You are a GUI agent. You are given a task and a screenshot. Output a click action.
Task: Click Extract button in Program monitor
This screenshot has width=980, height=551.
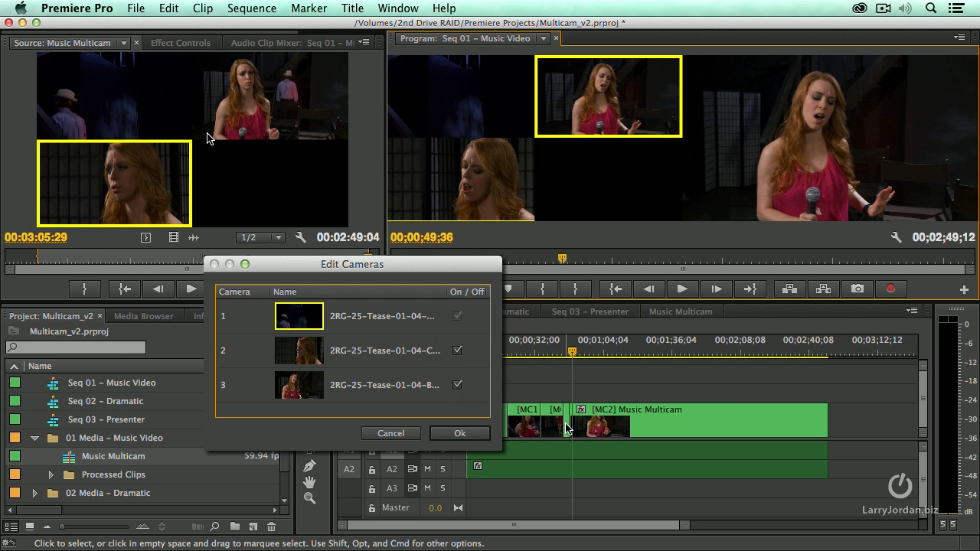(x=823, y=289)
